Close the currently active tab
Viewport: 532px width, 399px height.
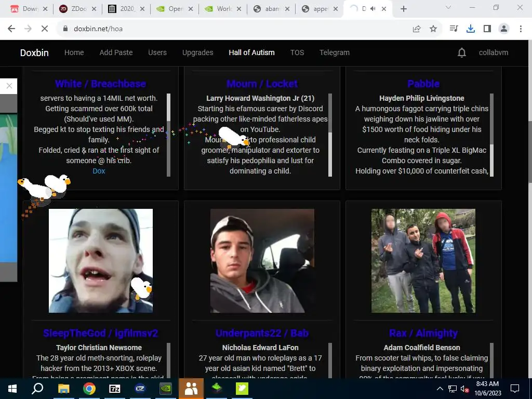click(x=384, y=9)
